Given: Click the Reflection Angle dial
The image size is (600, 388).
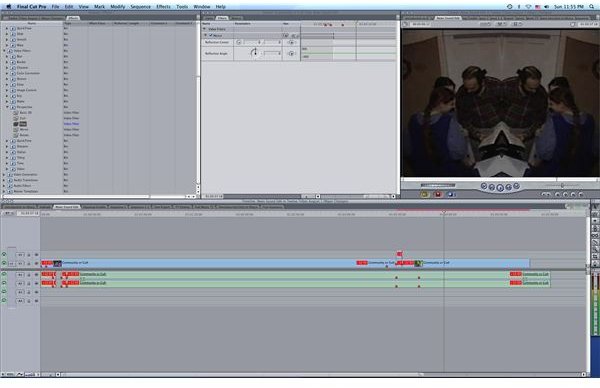Looking at the screenshot, I should click(x=254, y=53).
